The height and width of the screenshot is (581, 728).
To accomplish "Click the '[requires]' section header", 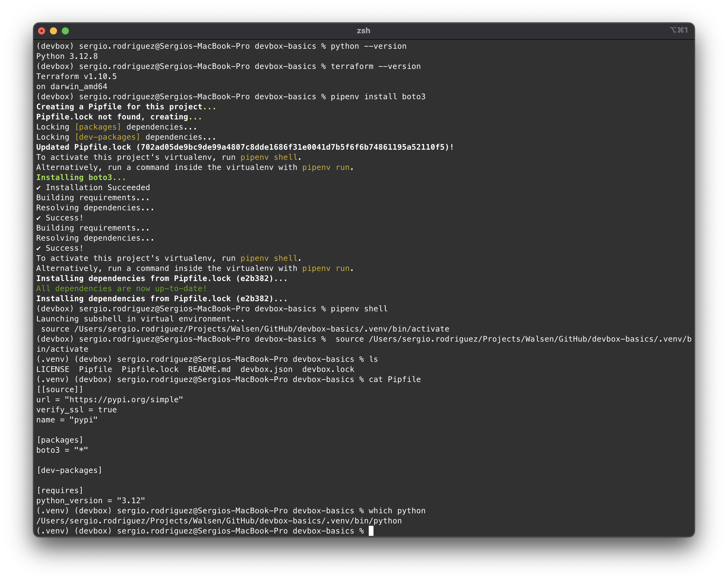I will tap(60, 491).
